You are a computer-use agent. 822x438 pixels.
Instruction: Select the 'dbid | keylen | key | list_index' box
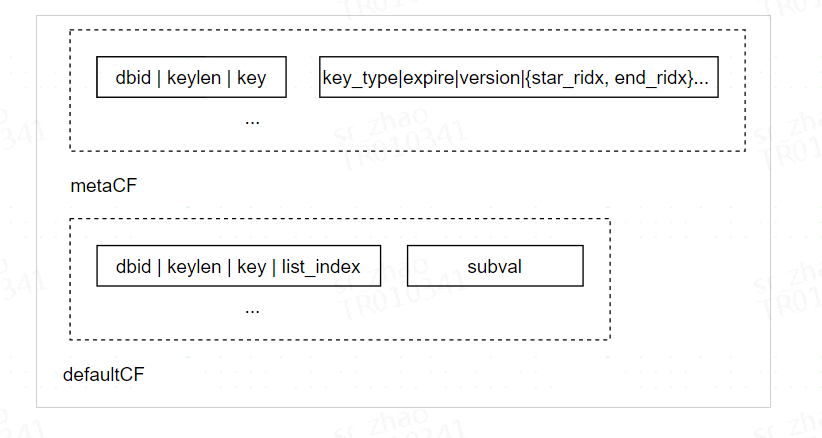[x=239, y=266]
